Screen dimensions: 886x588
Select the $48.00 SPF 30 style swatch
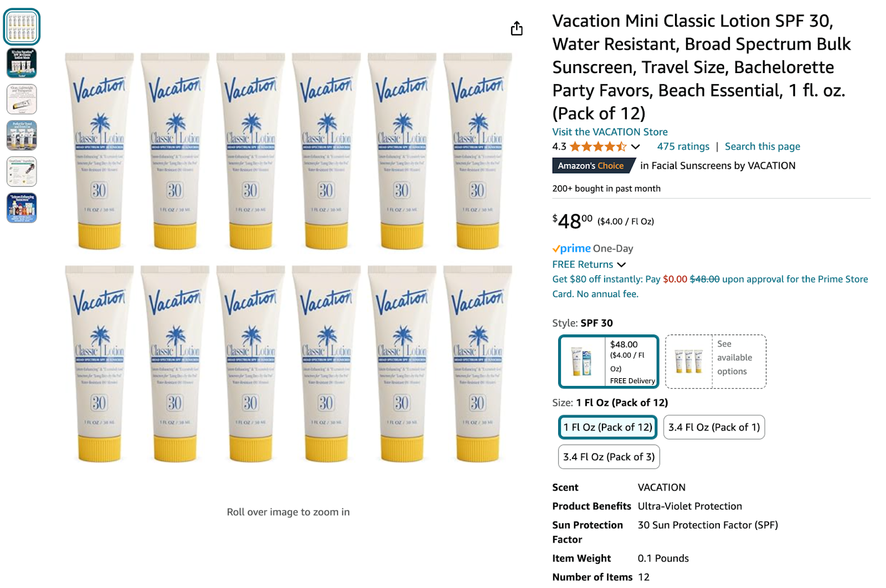click(607, 361)
